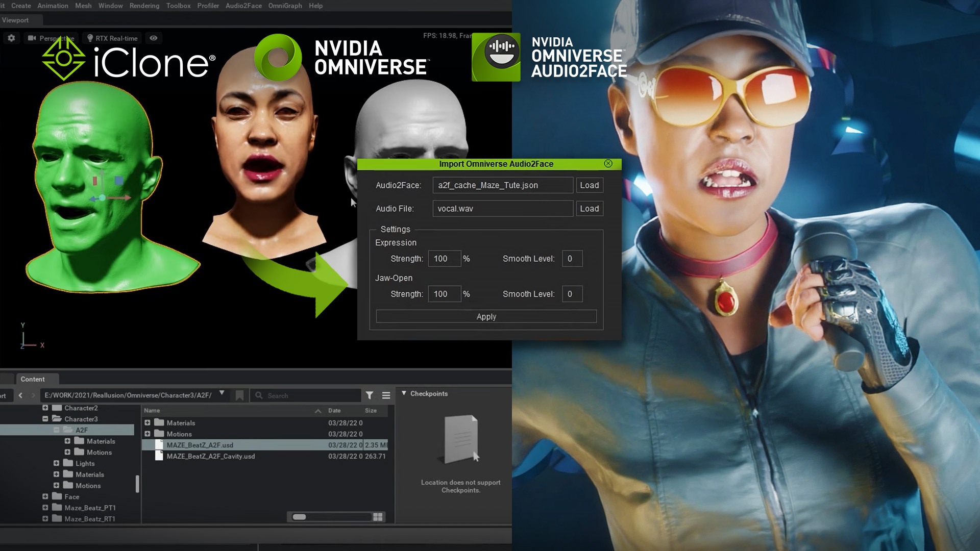Click the RTX Real-time lightbulb renderer button

pyautogui.click(x=112, y=38)
